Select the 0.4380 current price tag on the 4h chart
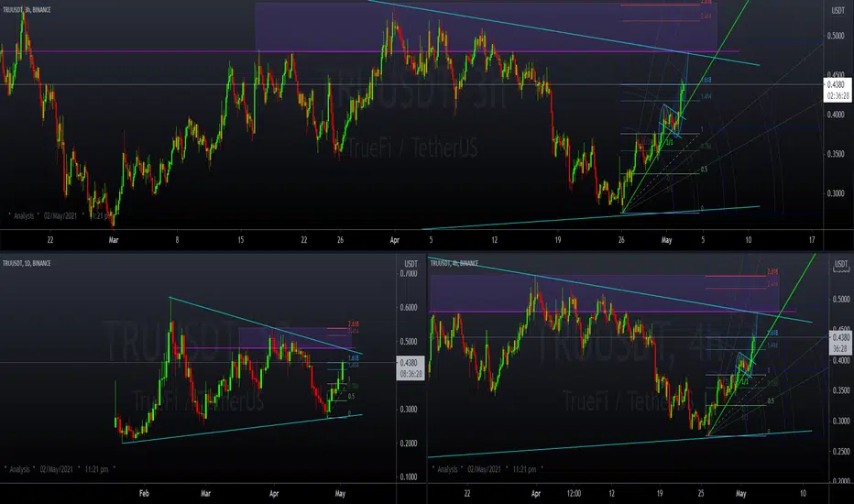Viewport: 854px width, 504px height. point(840,343)
